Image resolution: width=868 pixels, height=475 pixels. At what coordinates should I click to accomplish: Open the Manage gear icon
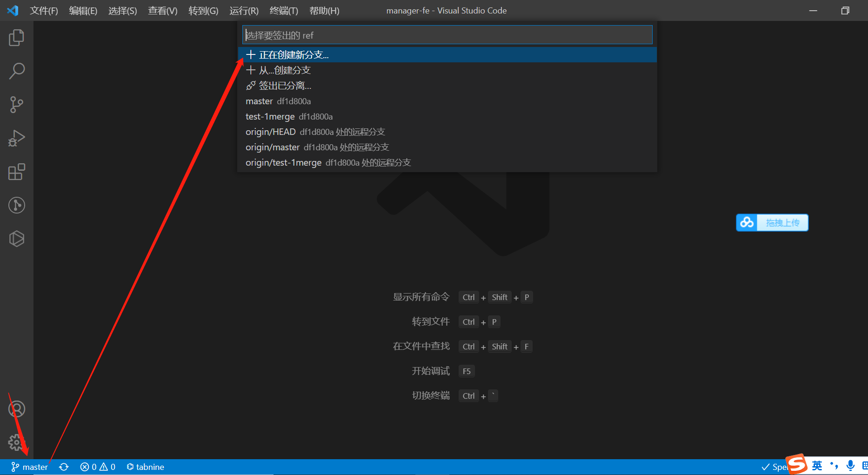click(17, 442)
